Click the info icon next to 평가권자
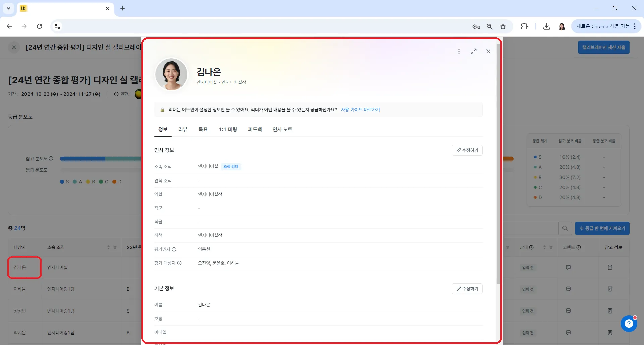 click(x=174, y=249)
